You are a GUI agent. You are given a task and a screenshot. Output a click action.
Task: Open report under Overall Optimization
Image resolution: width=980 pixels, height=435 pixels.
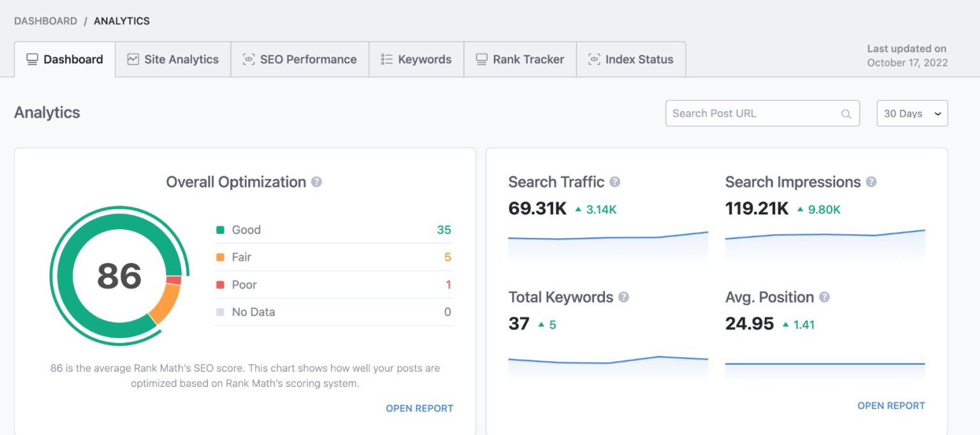(x=419, y=408)
